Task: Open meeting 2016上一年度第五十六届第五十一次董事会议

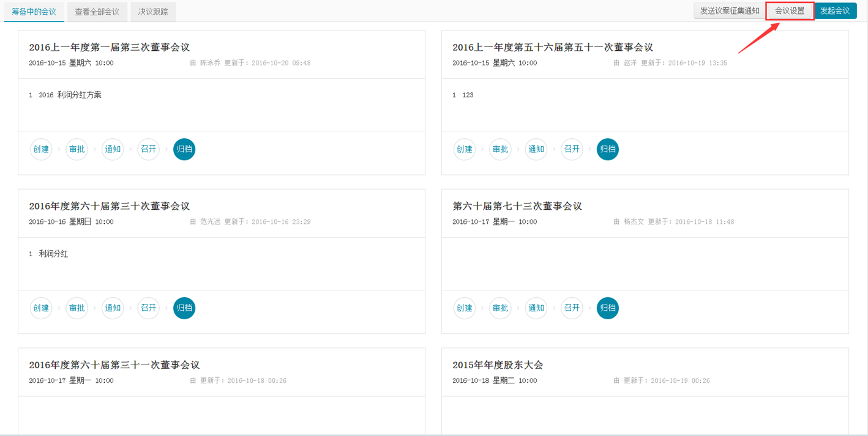Action: coord(553,47)
